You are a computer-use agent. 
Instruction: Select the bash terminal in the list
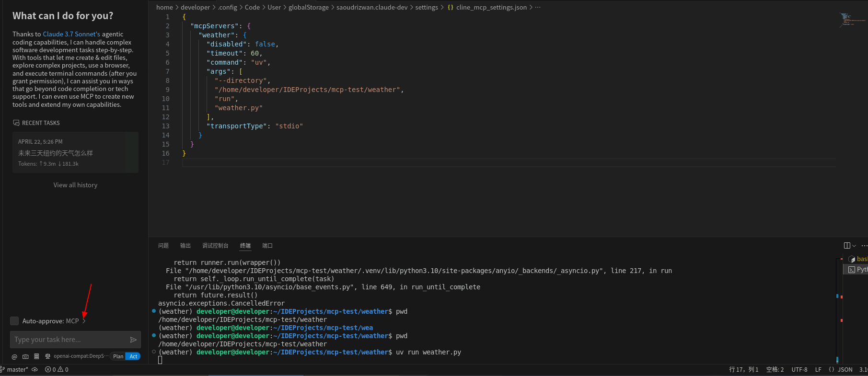point(858,259)
